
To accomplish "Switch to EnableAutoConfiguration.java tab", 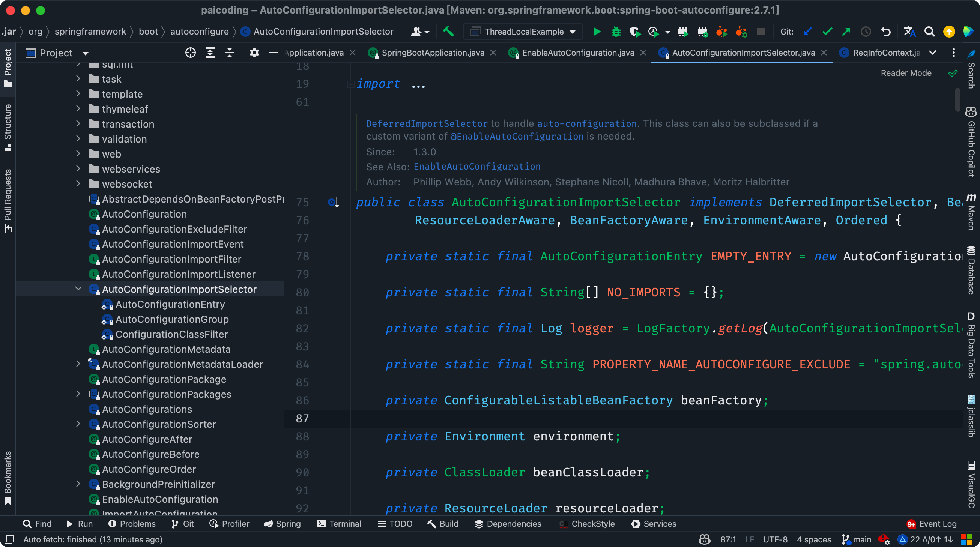I will pyautogui.click(x=577, y=53).
